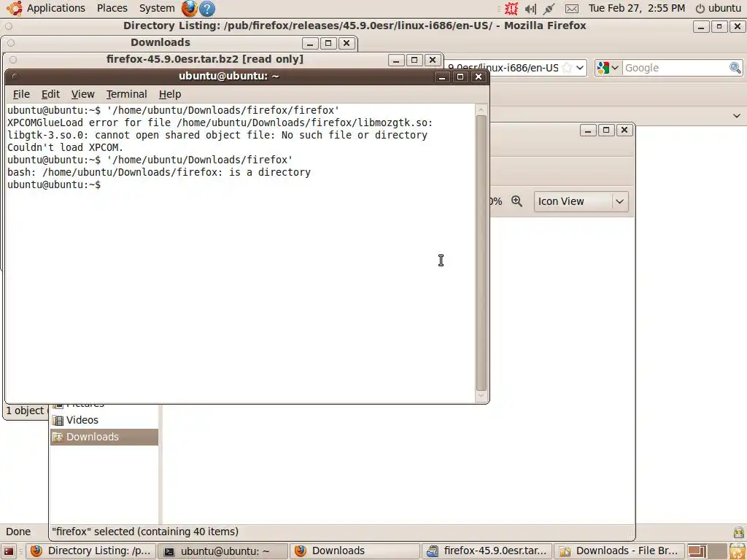
Task: Open the System menu in the top panel
Action: point(157,8)
